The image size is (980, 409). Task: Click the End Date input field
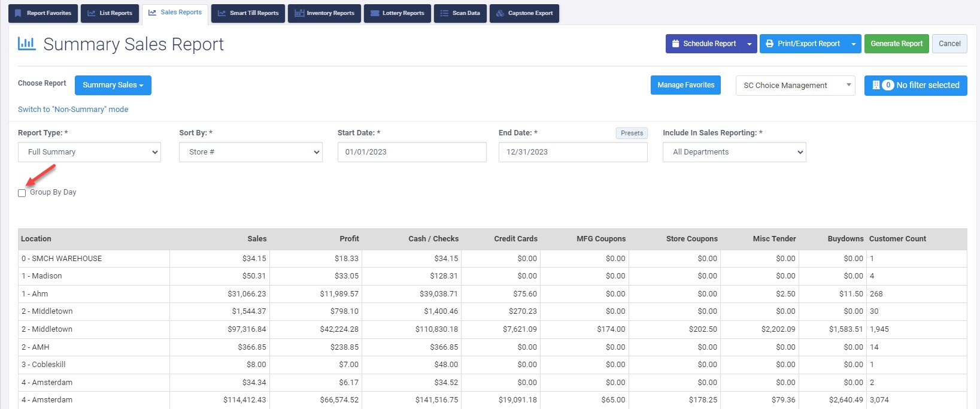(573, 152)
